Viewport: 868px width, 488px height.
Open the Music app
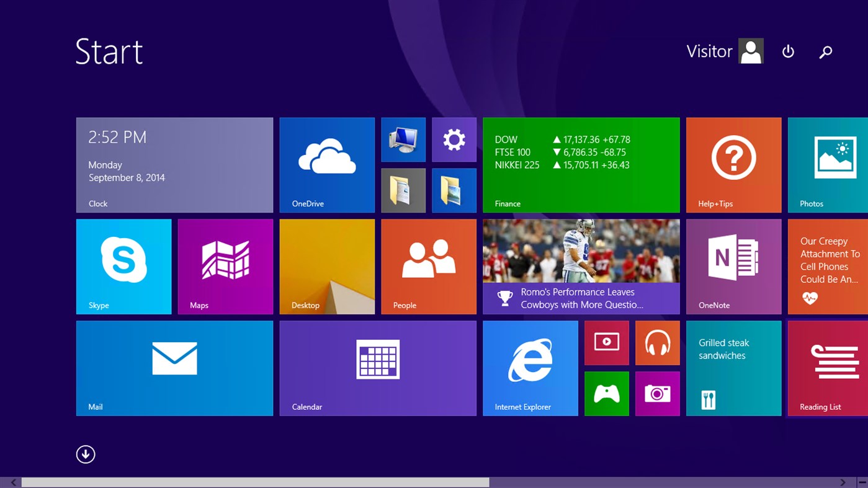(657, 342)
